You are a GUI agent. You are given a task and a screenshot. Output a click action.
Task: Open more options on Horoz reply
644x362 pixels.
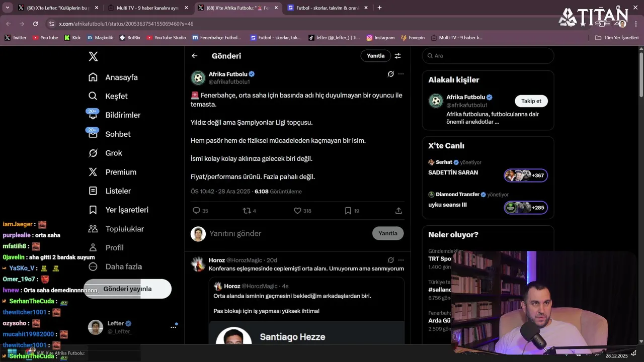[401, 260]
